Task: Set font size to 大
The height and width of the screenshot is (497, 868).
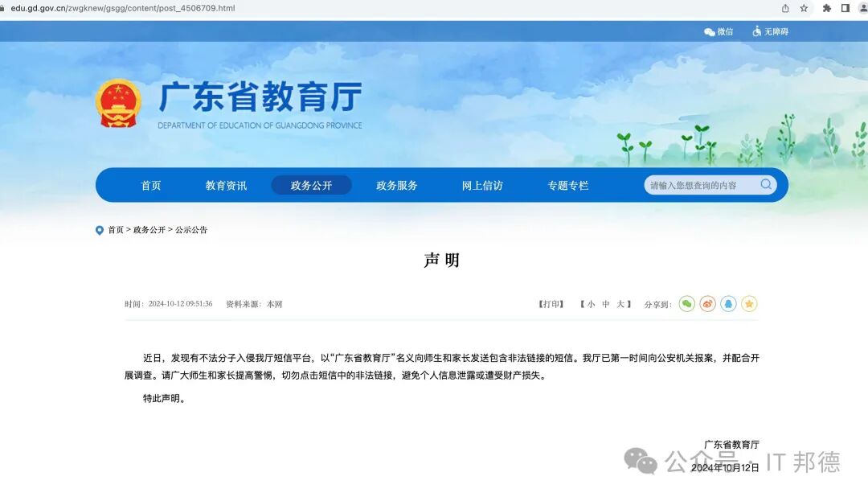Action: click(620, 304)
